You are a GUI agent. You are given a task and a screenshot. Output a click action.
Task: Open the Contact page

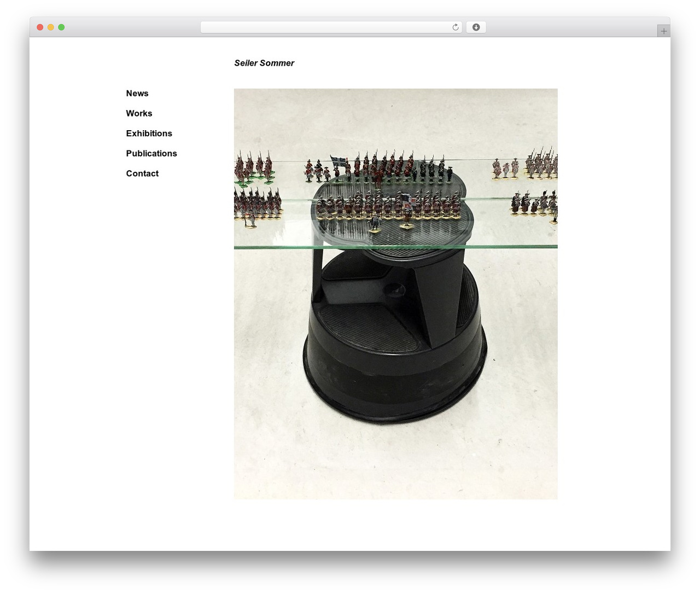tap(142, 173)
